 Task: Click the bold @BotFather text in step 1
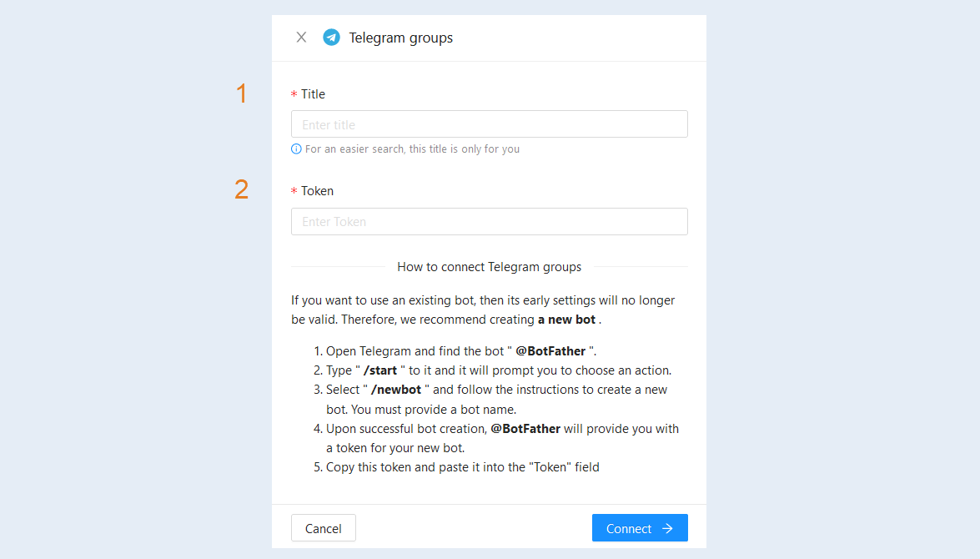[550, 351]
